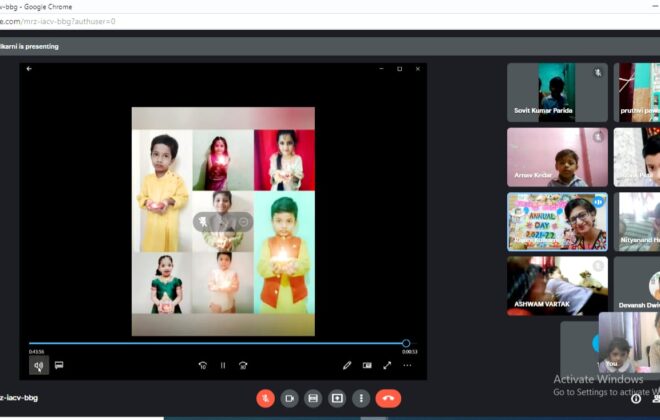Close the embedded video player window
The height and width of the screenshot is (420, 660).
pos(418,69)
